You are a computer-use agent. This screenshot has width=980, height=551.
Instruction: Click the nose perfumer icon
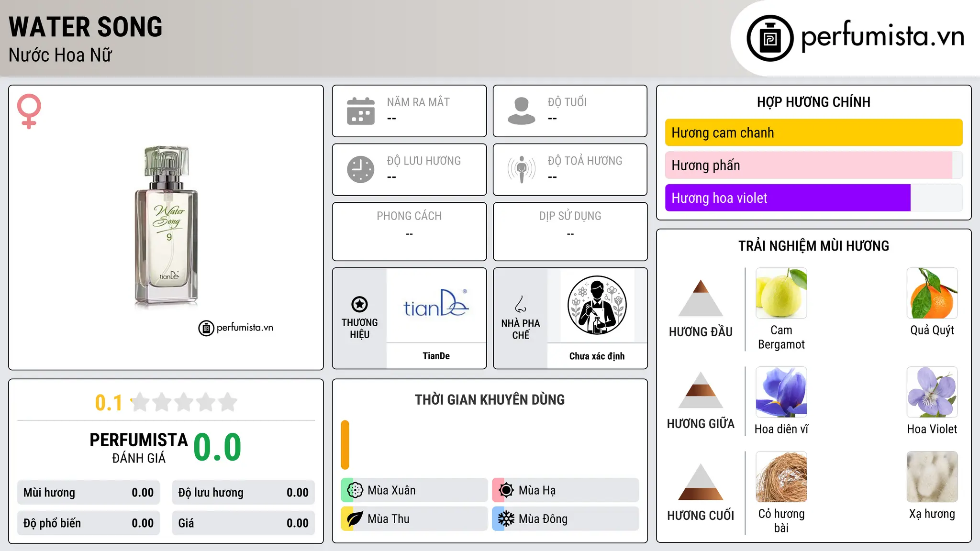(x=521, y=304)
